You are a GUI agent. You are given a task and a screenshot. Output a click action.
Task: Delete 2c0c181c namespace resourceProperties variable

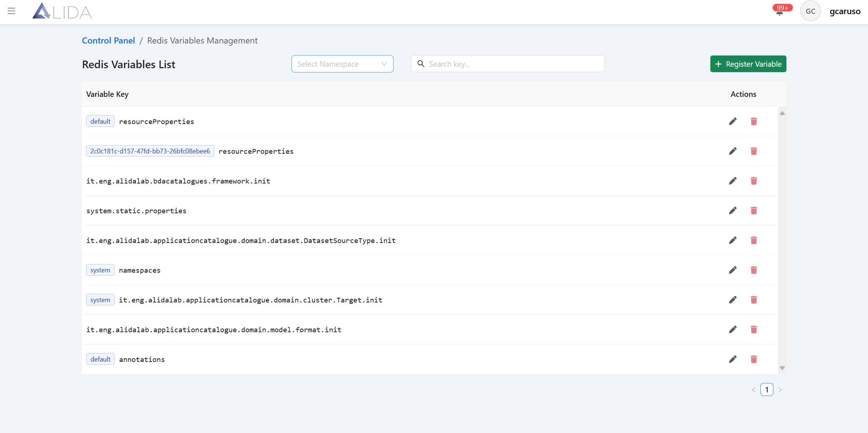(754, 151)
